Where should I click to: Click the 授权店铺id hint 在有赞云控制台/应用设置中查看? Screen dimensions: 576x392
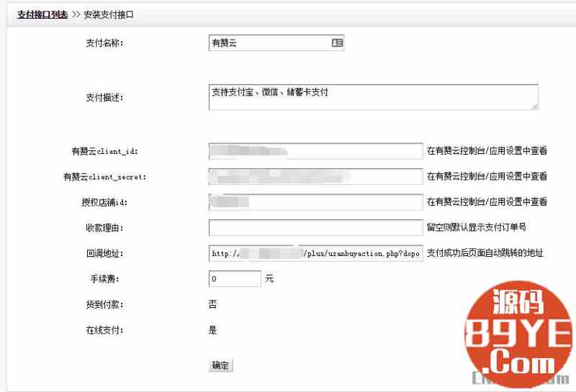[x=487, y=201]
